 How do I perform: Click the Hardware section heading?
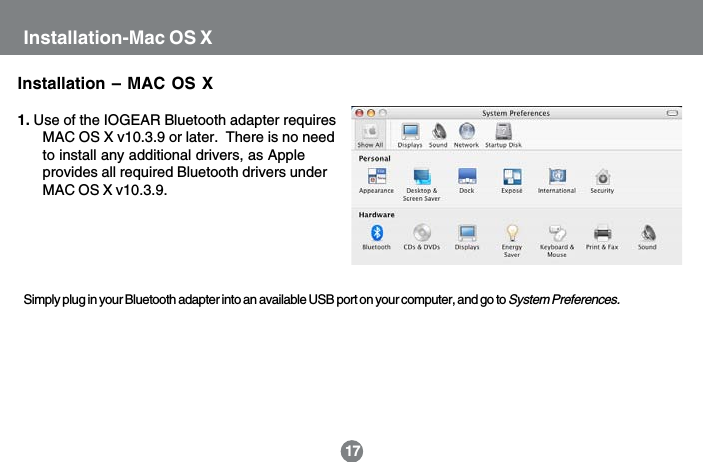(377, 215)
